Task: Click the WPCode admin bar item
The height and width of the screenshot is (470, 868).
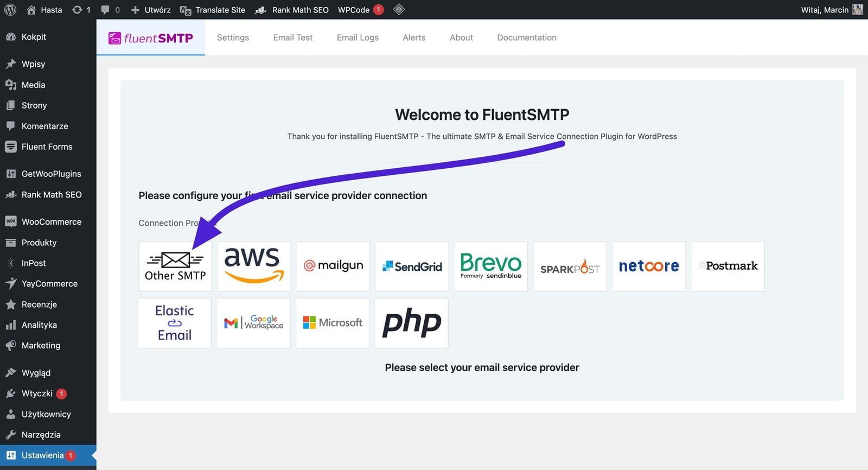Action: (354, 10)
